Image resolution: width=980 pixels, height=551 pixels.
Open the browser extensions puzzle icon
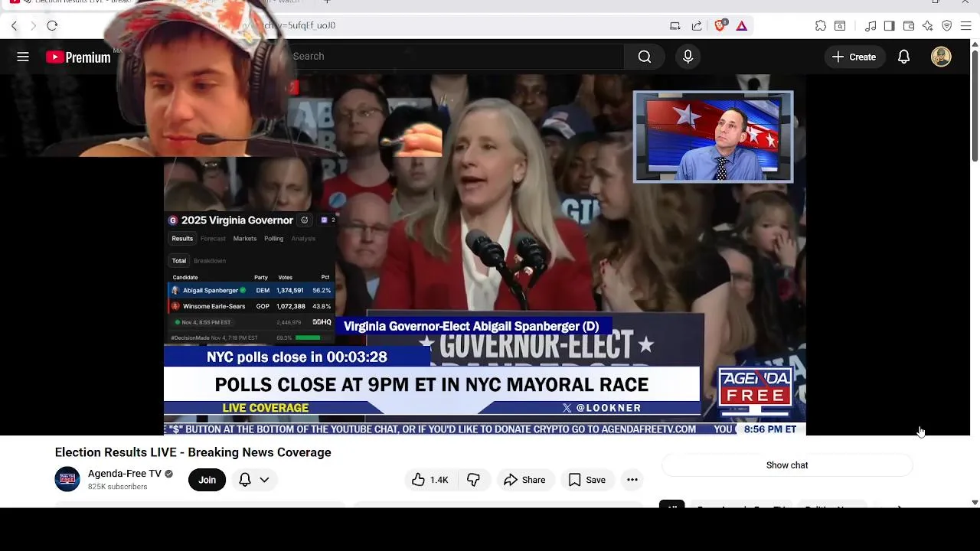click(821, 26)
